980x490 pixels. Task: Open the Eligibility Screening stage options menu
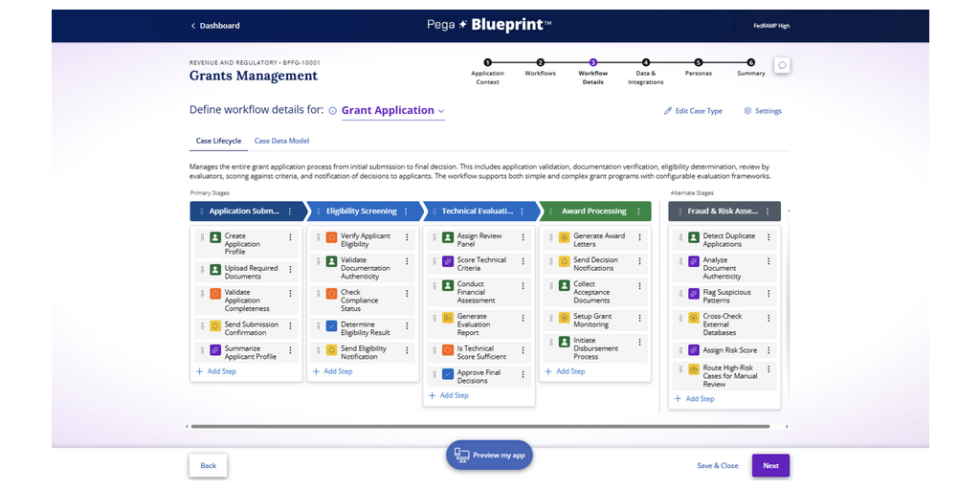pyautogui.click(x=406, y=212)
